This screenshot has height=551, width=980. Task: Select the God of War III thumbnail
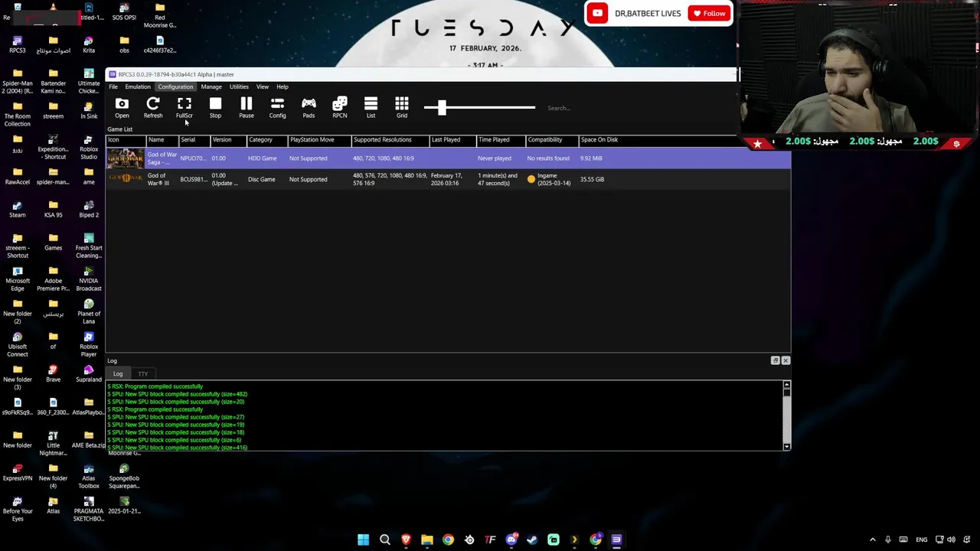pos(126,179)
